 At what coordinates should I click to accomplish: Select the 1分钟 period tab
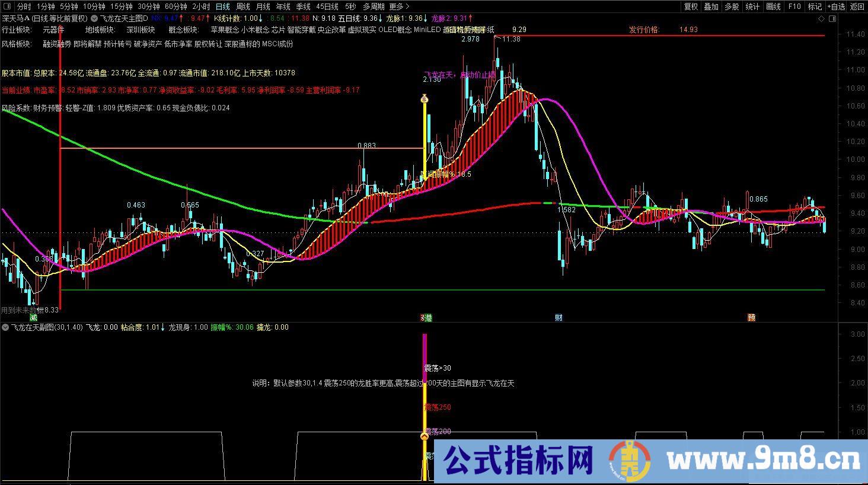tap(46, 7)
